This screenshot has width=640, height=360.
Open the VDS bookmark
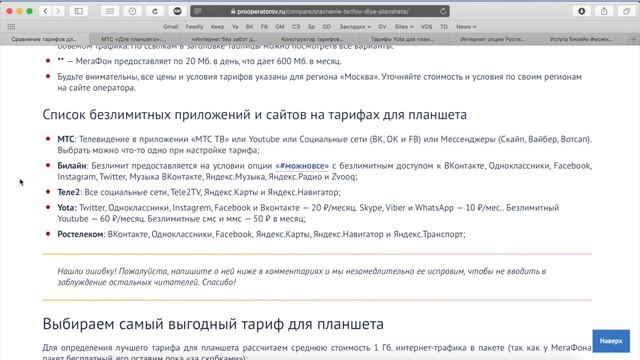tap(426, 27)
